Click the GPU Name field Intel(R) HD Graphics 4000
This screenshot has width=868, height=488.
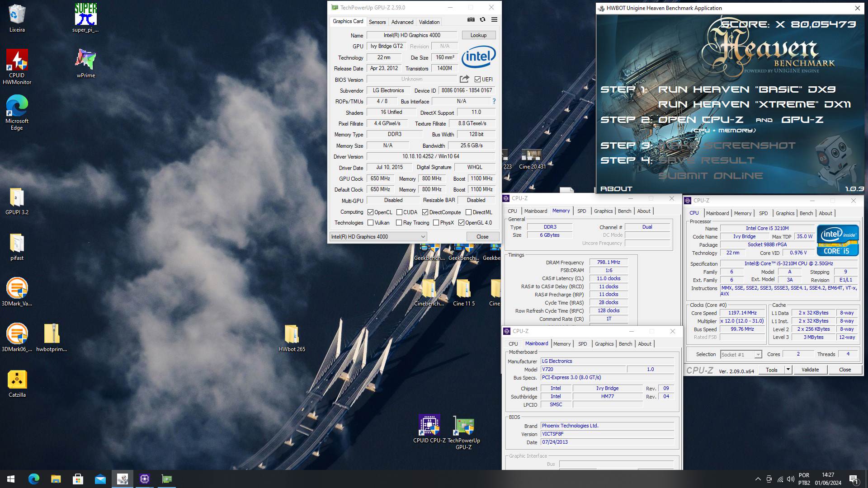click(412, 35)
